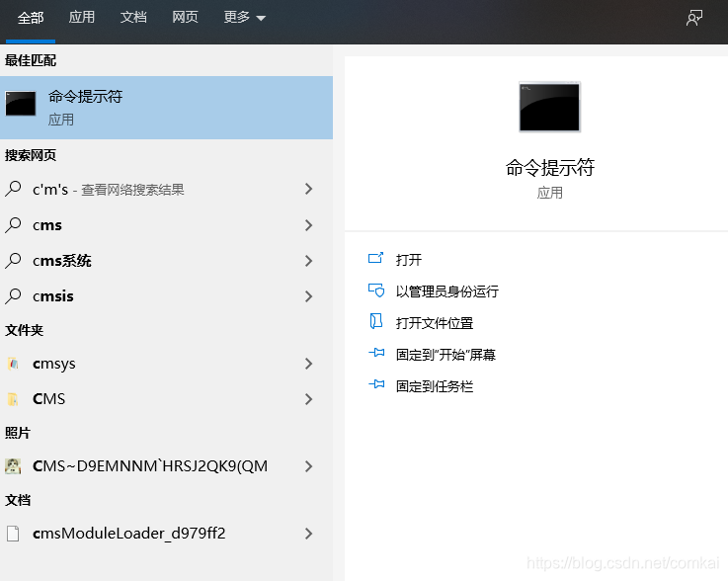The image size is (728, 581).
Task: Select the cms系统 search suggestion
Action: tap(166, 261)
